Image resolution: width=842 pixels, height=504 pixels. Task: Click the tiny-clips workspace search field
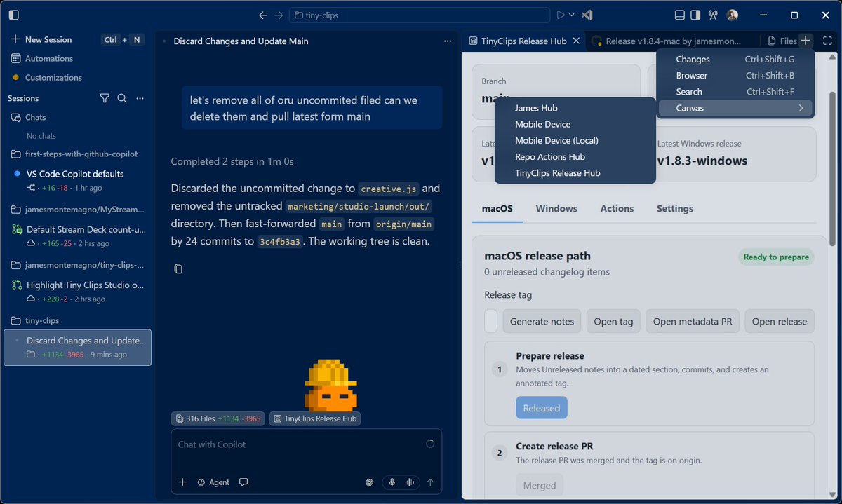pyautogui.click(x=420, y=15)
